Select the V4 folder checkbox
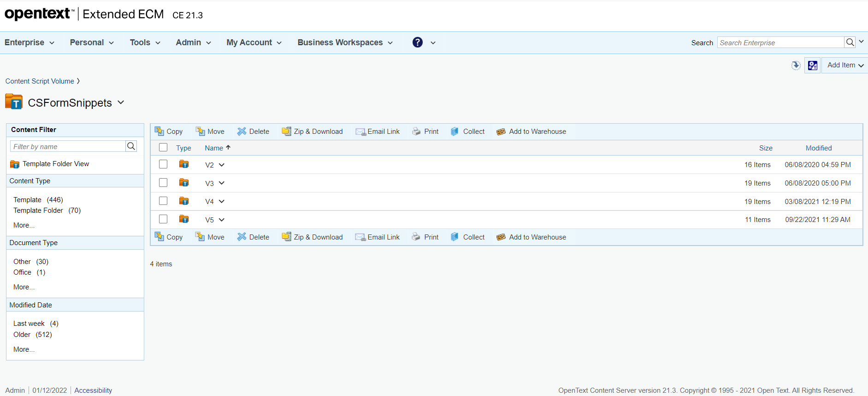This screenshot has width=868, height=396. 163,201
